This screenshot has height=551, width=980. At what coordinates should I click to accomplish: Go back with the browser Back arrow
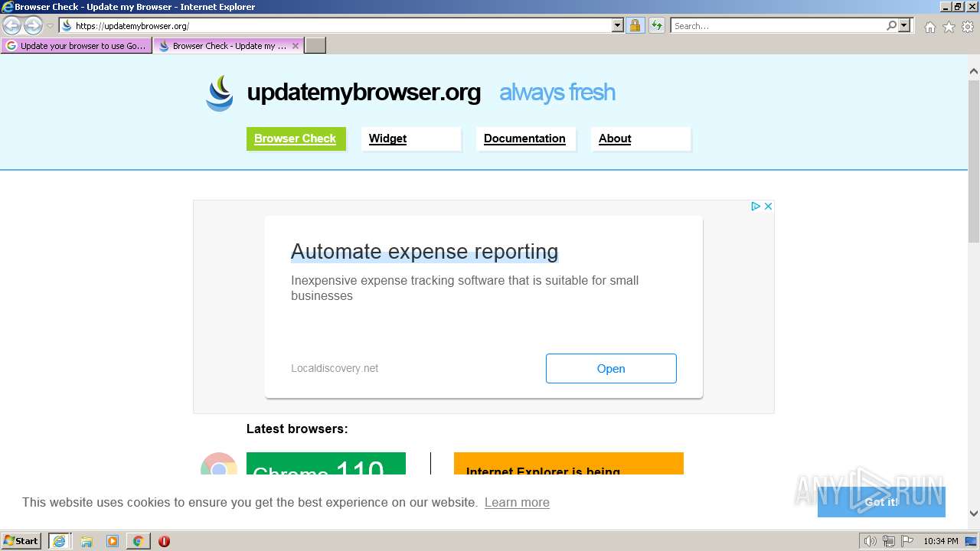tap(11, 26)
